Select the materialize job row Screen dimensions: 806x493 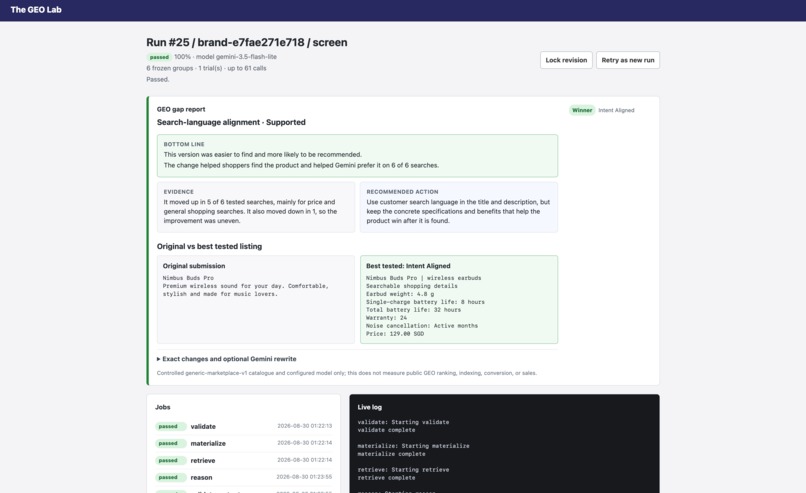[244, 443]
